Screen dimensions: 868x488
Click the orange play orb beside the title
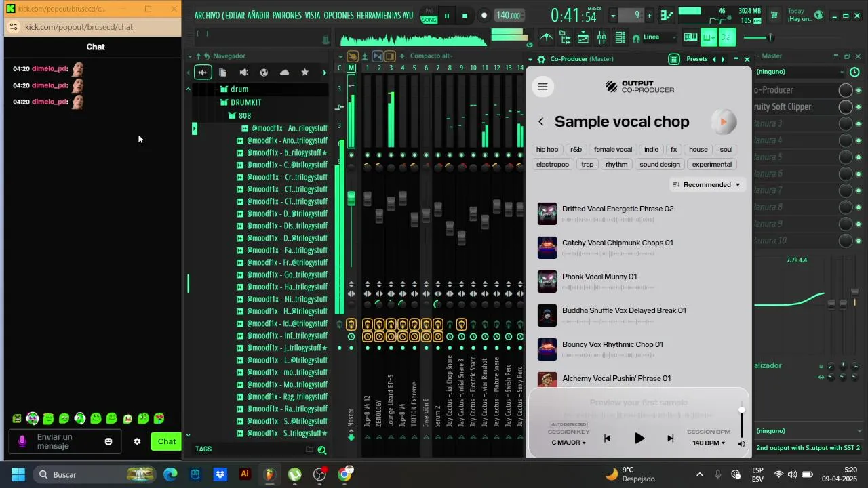pos(723,121)
